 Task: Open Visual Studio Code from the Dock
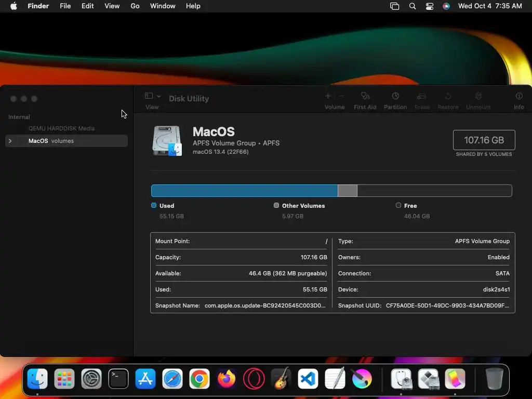[308, 379]
